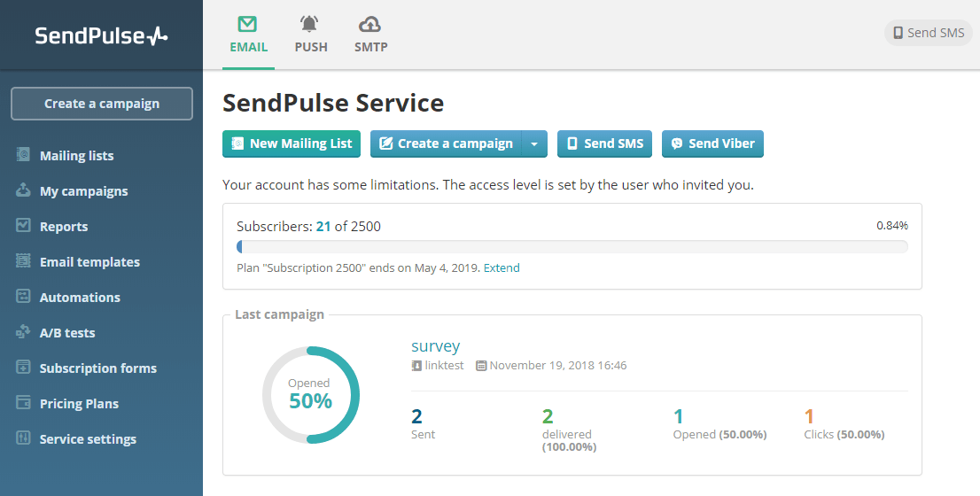The height and width of the screenshot is (496, 980).
Task: Click the Service settings sliders icon
Action: (23, 438)
